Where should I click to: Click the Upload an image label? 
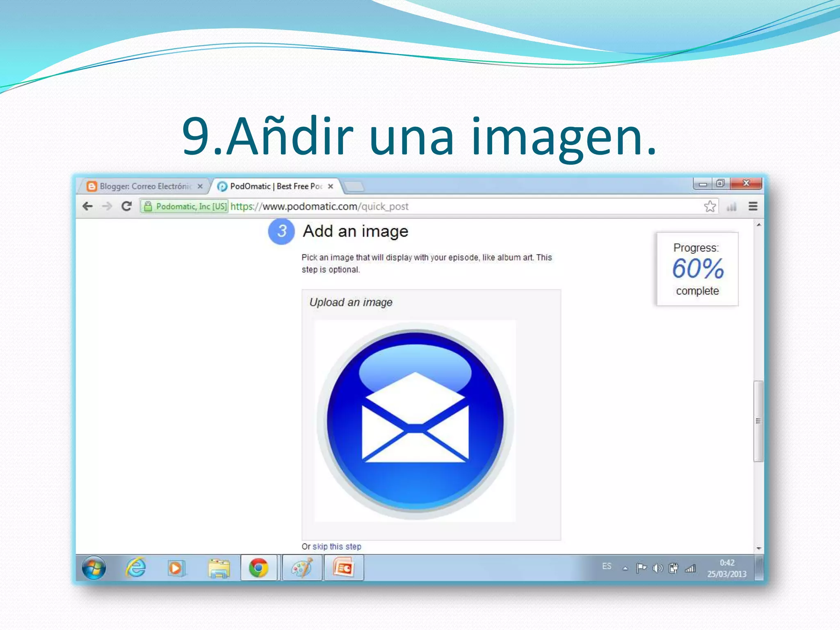tap(351, 302)
